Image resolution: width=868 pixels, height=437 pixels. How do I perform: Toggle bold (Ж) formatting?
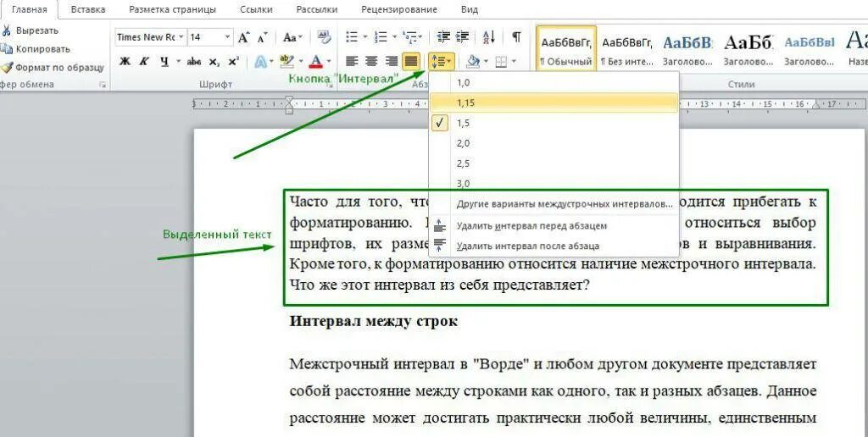[125, 62]
